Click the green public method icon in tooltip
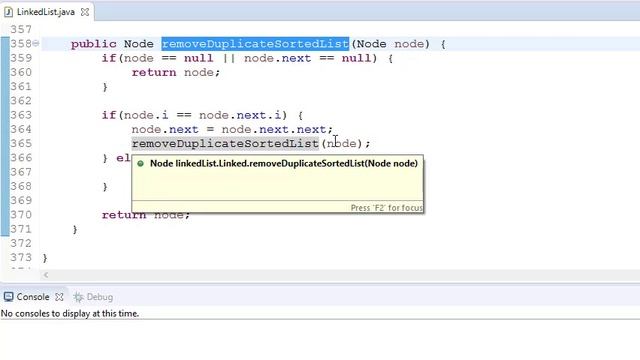This screenshot has width=640, height=360. [x=140, y=164]
